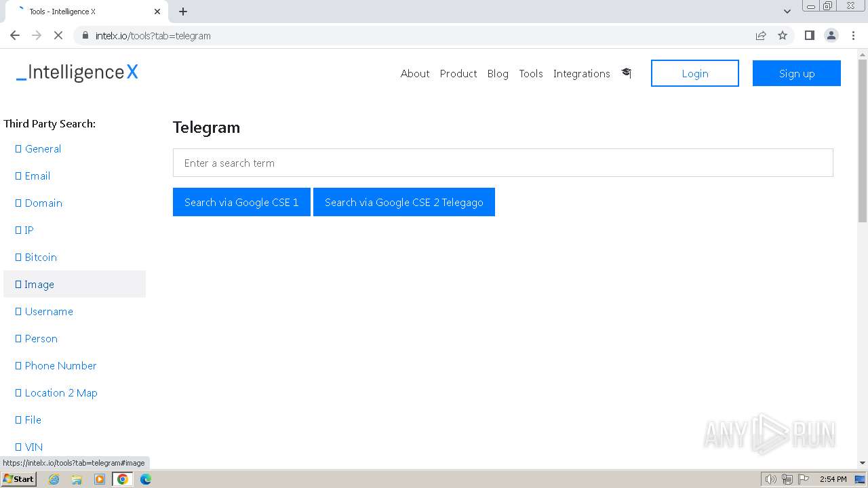Click the Chrome taskbar icon

(x=123, y=479)
